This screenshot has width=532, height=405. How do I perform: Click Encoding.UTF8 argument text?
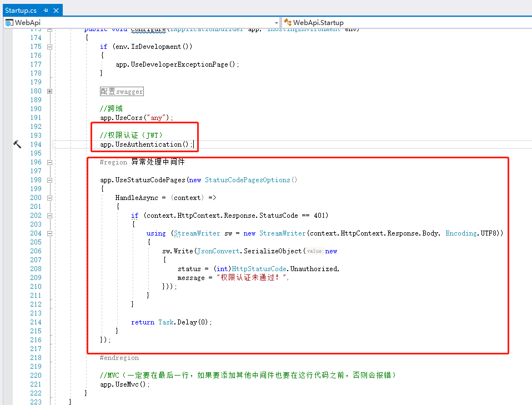coord(471,233)
